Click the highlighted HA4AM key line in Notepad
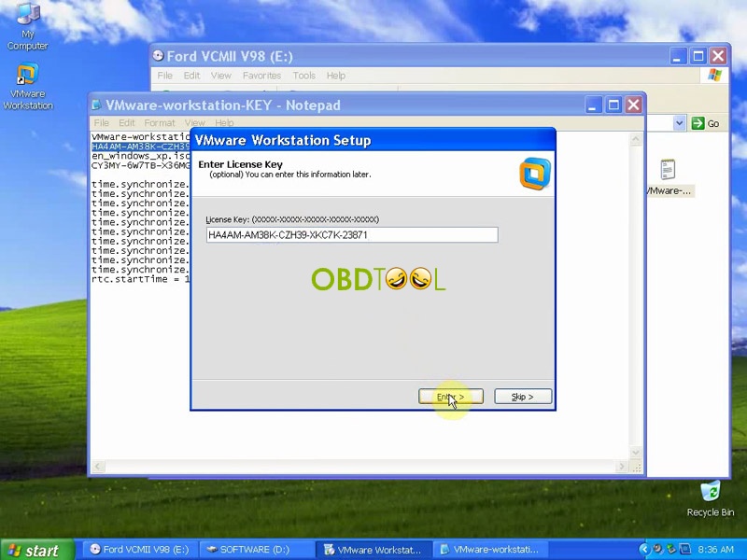Screen dimensions: 747x560 141,147
